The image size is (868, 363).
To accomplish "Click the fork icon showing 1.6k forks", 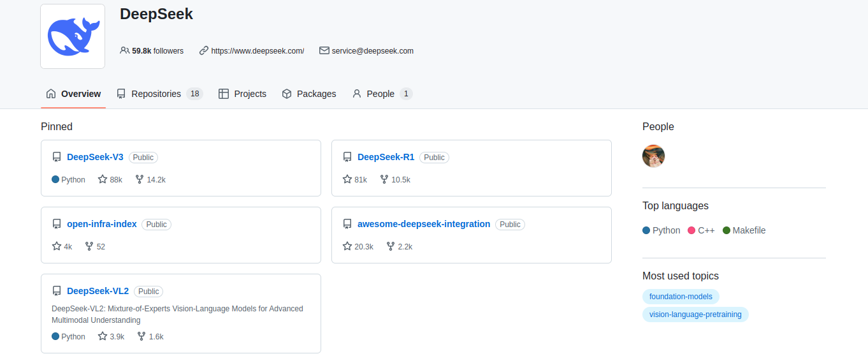I will coord(141,336).
